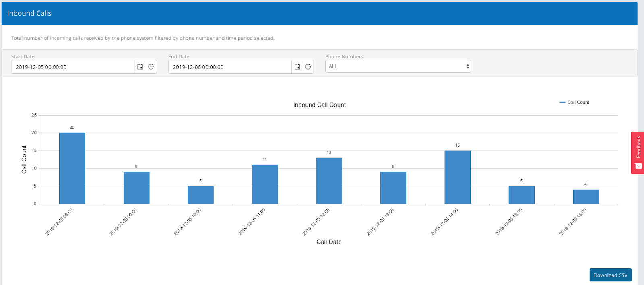
Task: Select the 15:00 bar in the chart
Action: 522,195
